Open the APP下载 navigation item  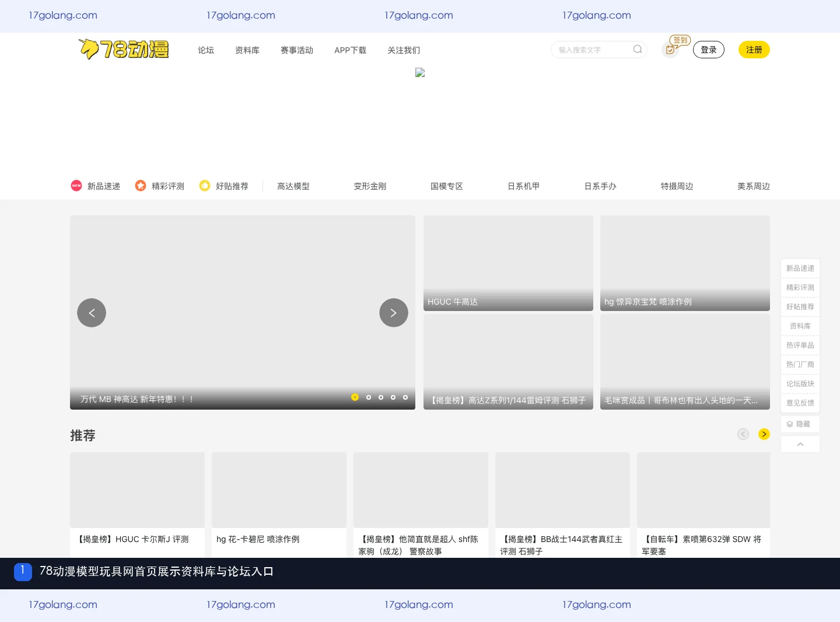[x=350, y=50]
